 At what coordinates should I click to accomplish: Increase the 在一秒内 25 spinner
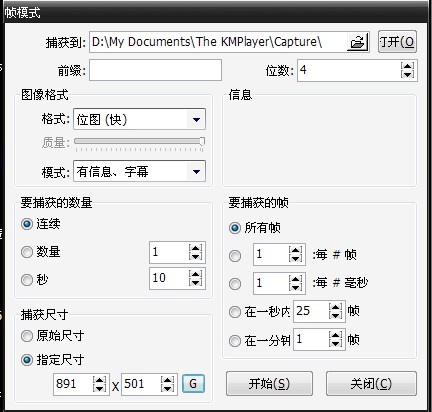point(335,307)
